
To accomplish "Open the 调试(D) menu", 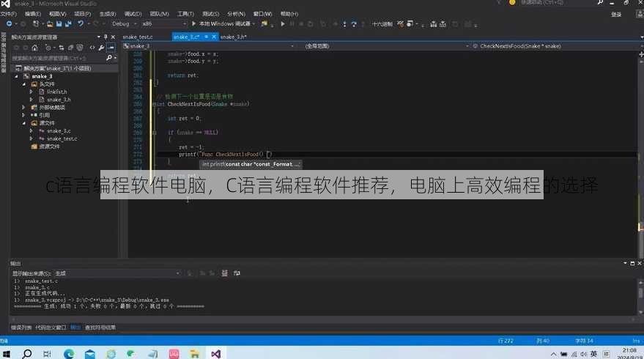I will [x=133, y=14].
